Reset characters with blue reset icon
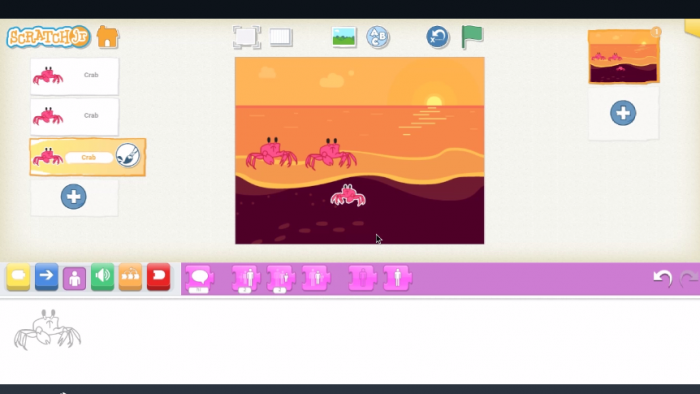Image resolution: width=700 pixels, height=394 pixels. coord(437,37)
